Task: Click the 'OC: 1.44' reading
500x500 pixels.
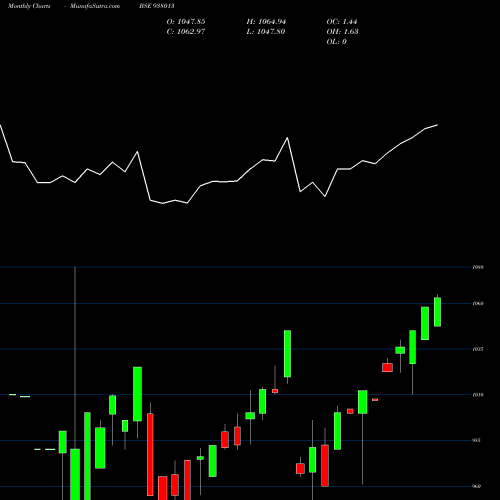Action: click(x=342, y=22)
